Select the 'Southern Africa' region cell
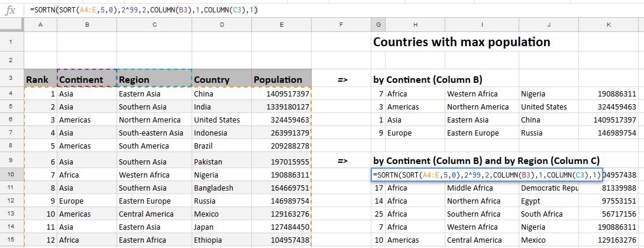644x248 pixels. pyautogui.click(x=482, y=214)
